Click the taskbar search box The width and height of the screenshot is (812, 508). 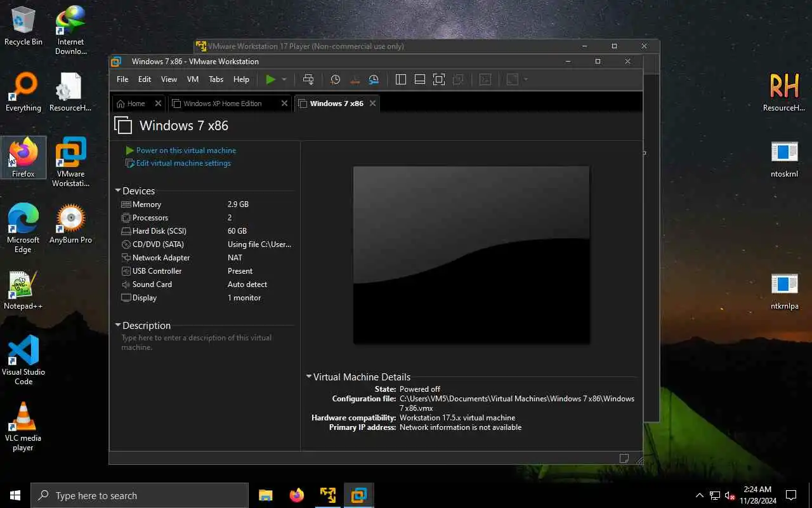(x=140, y=495)
